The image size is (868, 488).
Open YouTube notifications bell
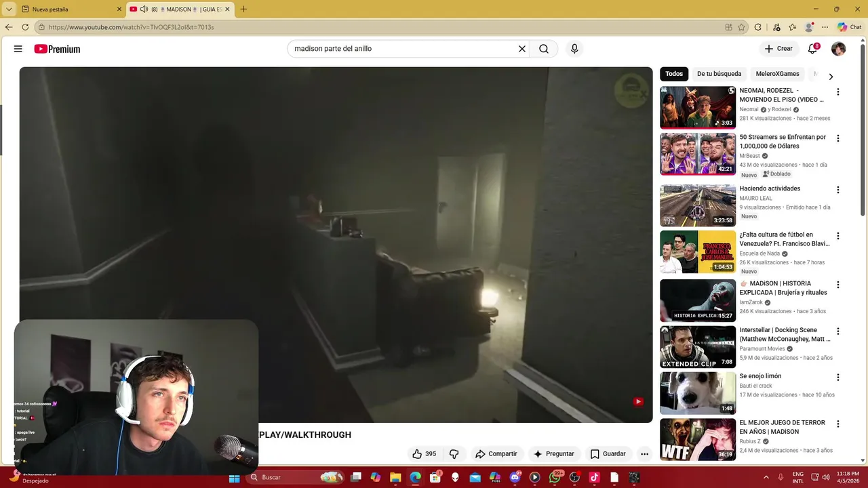[812, 49]
